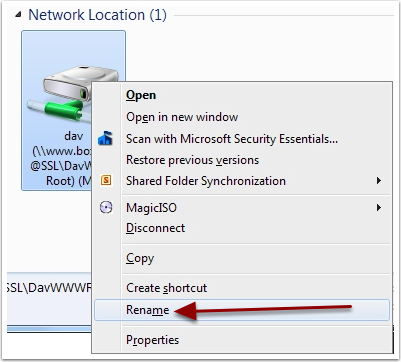Click the Microsoft Security Essentials icon
This screenshot has width=401, height=362.
coord(105,138)
